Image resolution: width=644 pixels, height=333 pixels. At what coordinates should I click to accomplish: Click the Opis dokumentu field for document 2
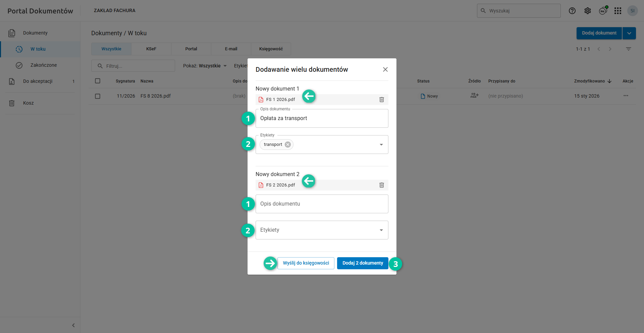(322, 204)
